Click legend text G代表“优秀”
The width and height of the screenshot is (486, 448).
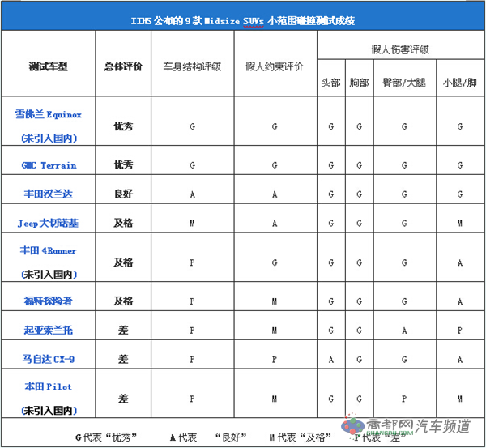[106, 437]
